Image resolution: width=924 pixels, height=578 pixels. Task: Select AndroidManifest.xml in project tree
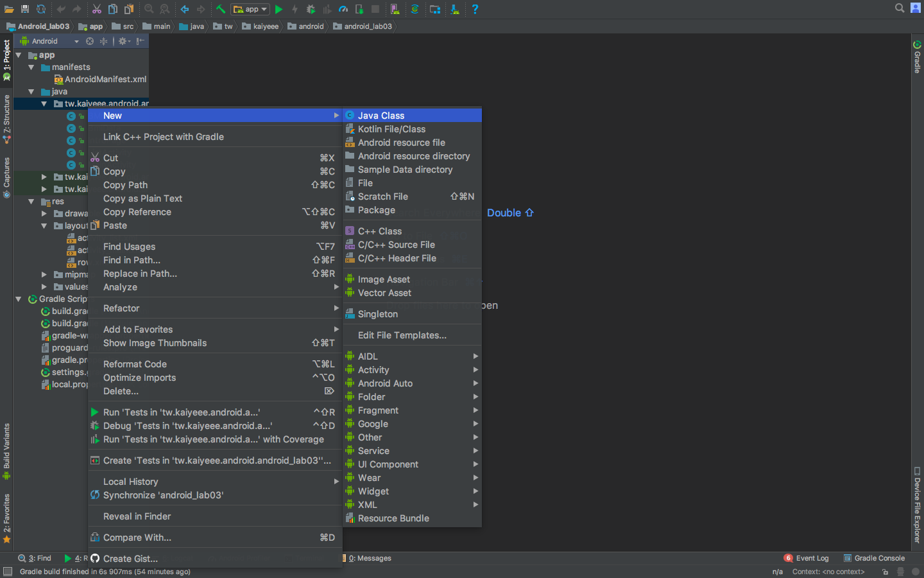pyautogui.click(x=101, y=80)
